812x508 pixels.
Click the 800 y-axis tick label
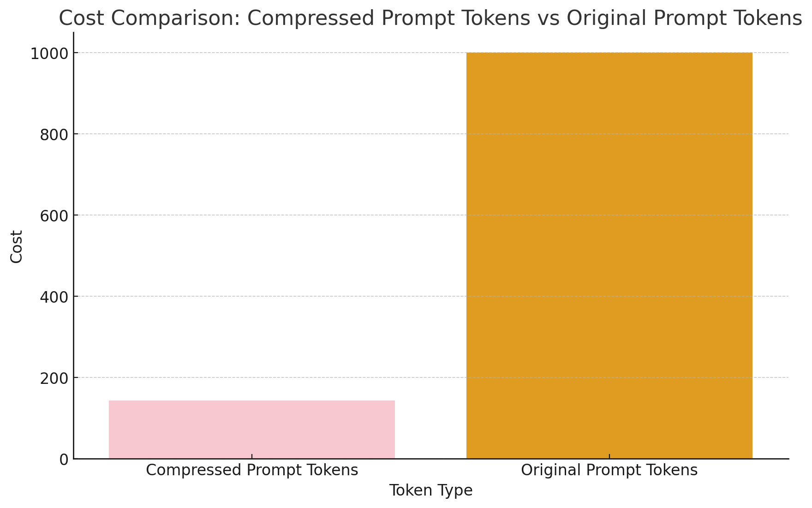(54, 134)
